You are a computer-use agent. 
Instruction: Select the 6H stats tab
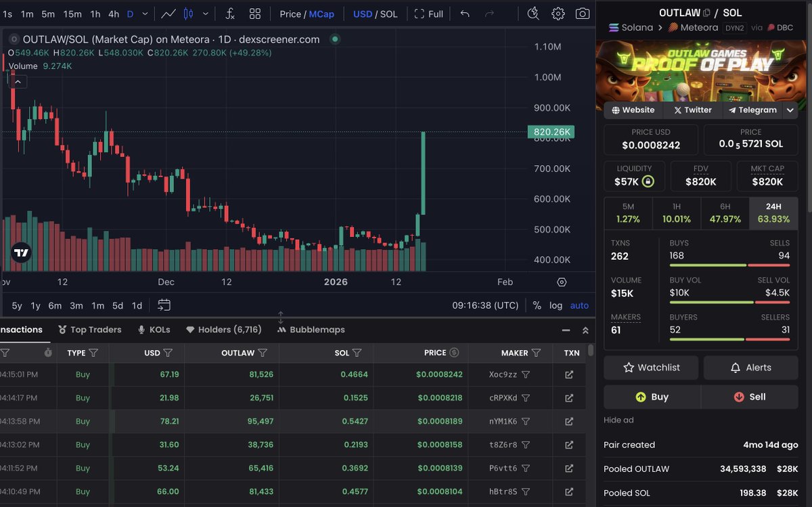[725, 213]
